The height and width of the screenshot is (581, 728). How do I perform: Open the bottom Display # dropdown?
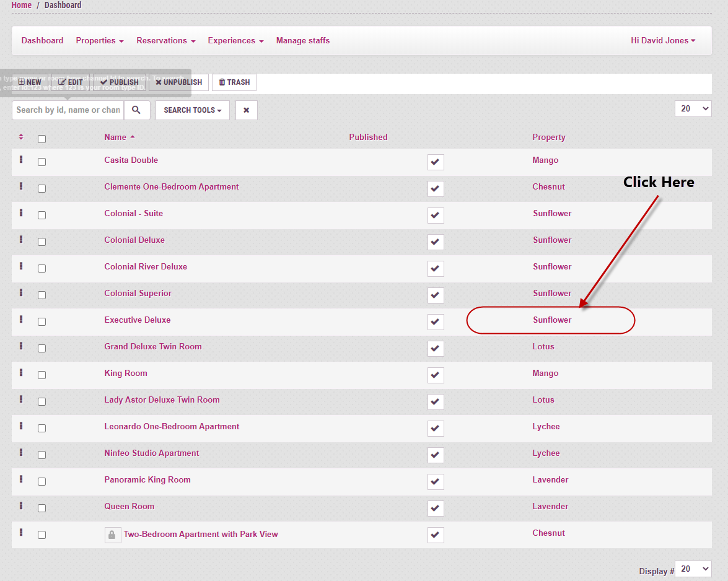(x=693, y=569)
